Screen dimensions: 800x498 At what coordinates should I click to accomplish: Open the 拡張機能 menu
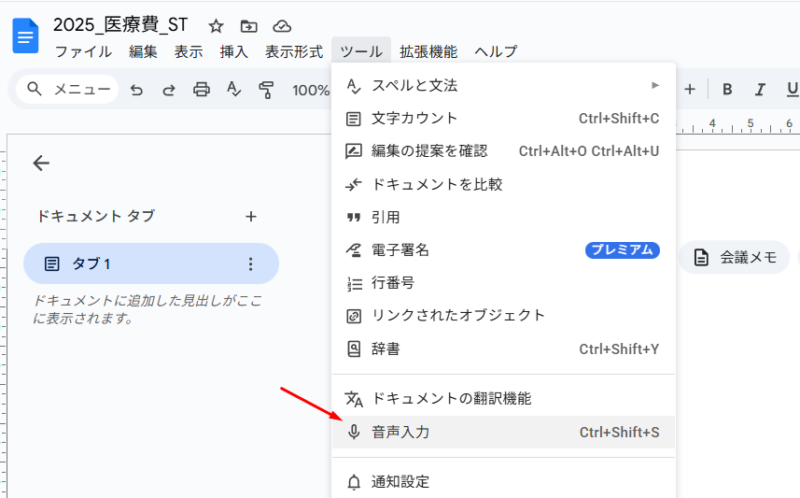tap(428, 52)
